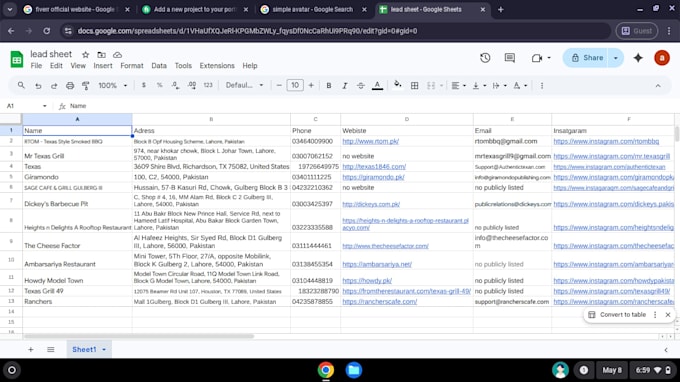680x382 pixels.
Task: Increase font size with plus
Action: click(x=311, y=85)
